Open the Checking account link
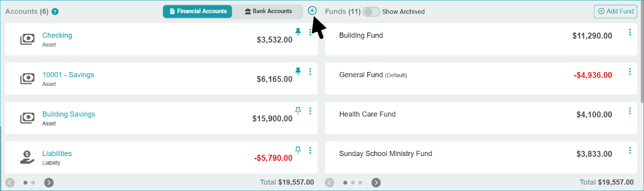 coord(57,35)
